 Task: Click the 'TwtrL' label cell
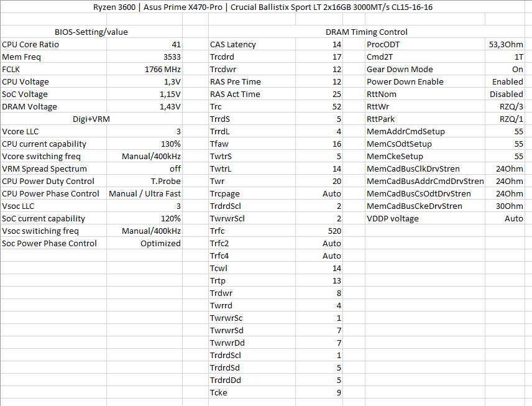(252, 168)
